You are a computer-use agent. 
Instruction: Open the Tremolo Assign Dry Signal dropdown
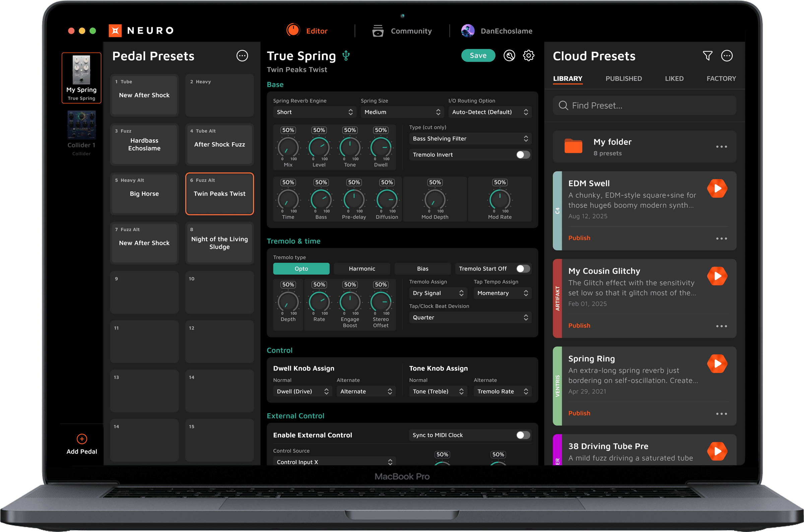click(x=438, y=293)
